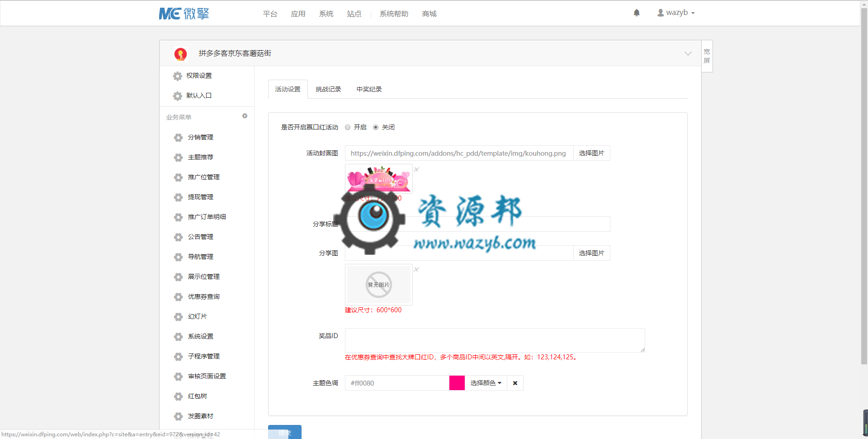The image size is (868, 439).
Task: Click gear icon next to 导航管理
Action: 178,257
